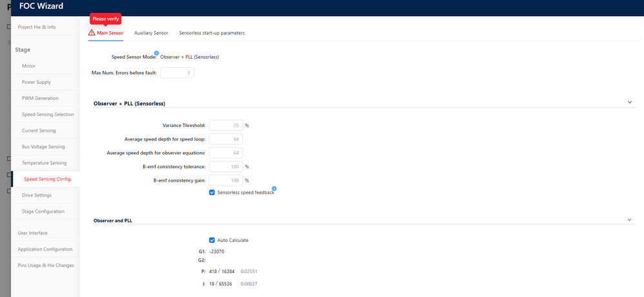Image resolution: width=644 pixels, height=297 pixels.
Task: Click the I value 18 / 65536
Action: click(222, 284)
